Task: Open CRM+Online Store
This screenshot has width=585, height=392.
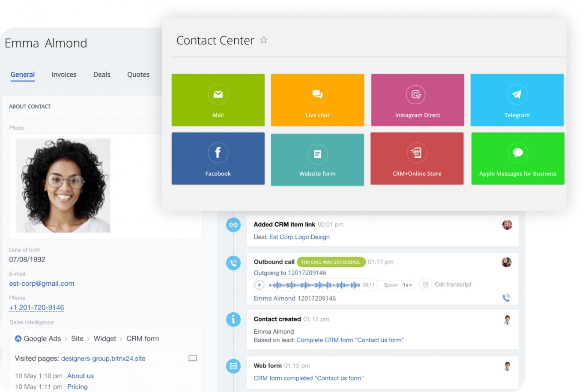Action: [417, 159]
